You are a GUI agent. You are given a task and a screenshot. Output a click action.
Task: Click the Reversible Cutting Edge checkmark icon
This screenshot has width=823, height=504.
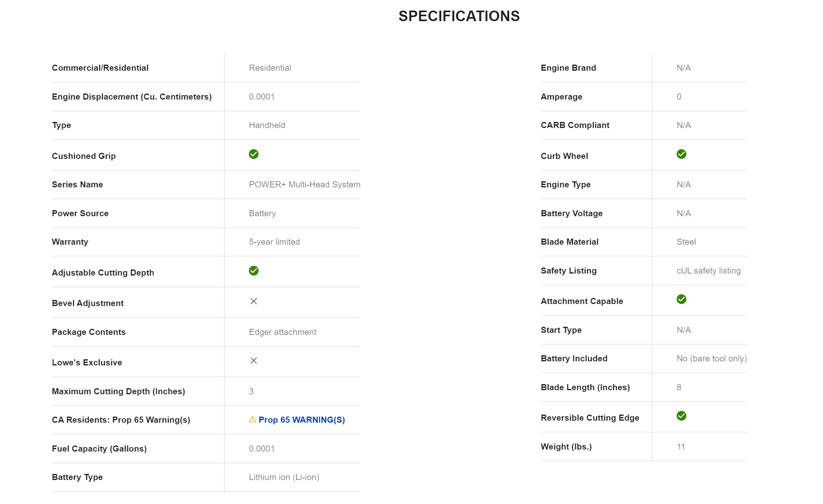(681, 416)
